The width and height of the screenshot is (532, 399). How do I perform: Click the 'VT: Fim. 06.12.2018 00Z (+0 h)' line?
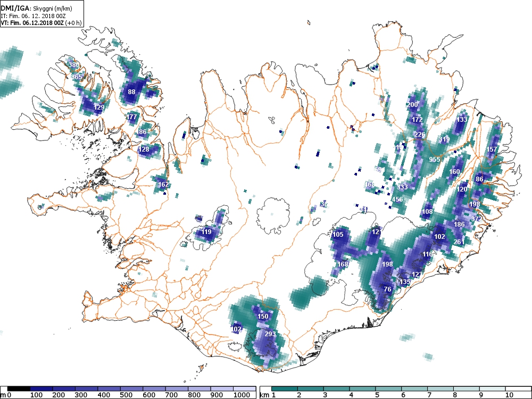[x=41, y=23]
